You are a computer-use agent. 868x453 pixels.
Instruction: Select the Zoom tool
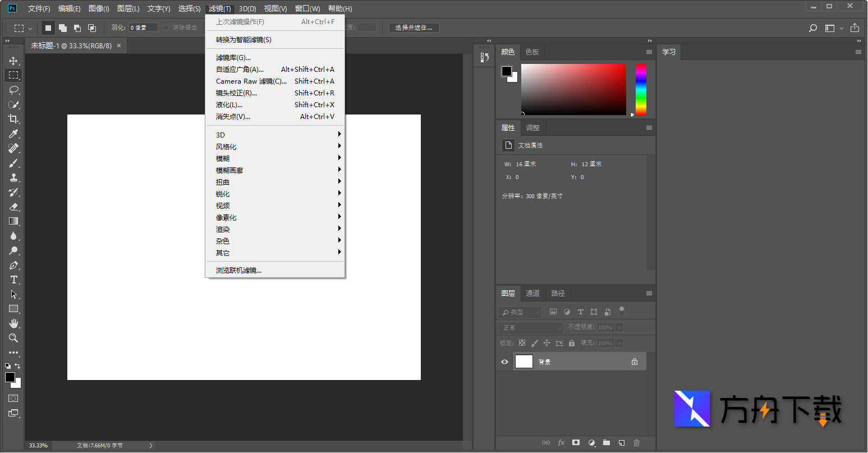pyautogui.click(x=13, y=338)
